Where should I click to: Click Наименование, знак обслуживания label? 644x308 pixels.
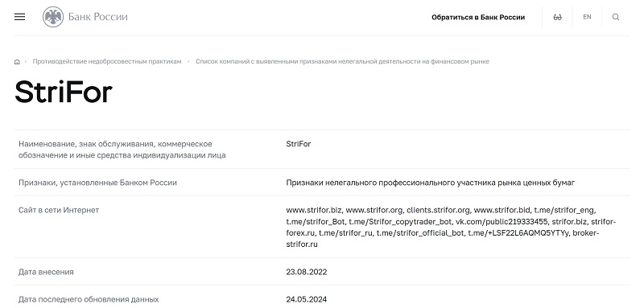click(x=122, y=150)
